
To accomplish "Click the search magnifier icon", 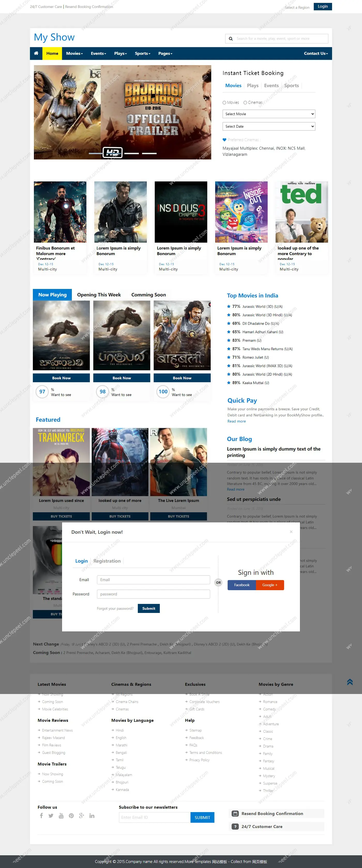I will [231, 39].
